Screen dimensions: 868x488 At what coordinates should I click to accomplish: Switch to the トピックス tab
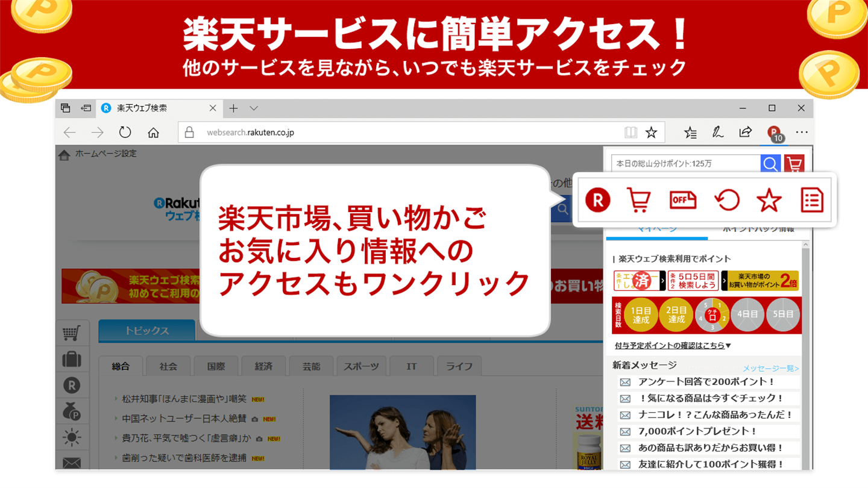click(147, 331)
